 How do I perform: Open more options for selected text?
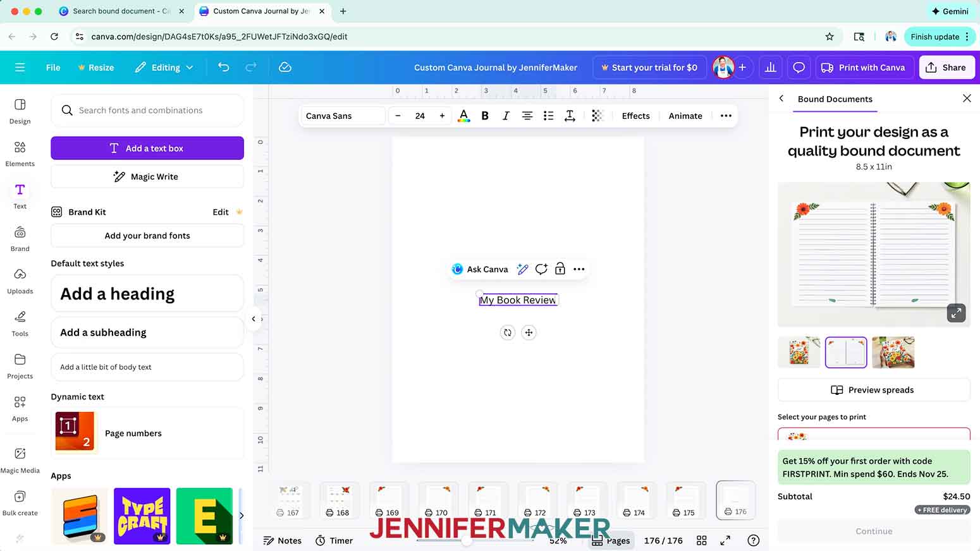coord(579,269)
